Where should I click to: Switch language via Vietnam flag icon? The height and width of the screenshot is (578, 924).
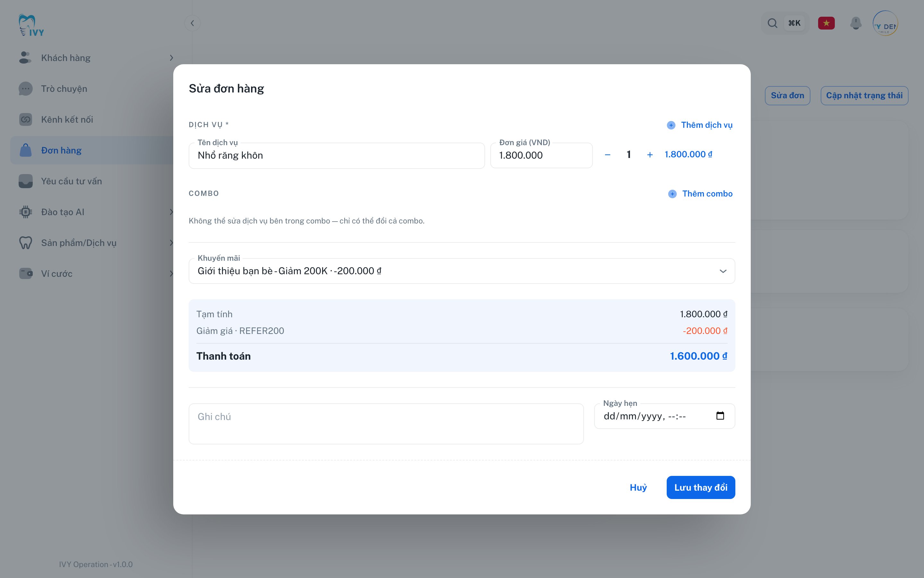(x=826, y=23)
